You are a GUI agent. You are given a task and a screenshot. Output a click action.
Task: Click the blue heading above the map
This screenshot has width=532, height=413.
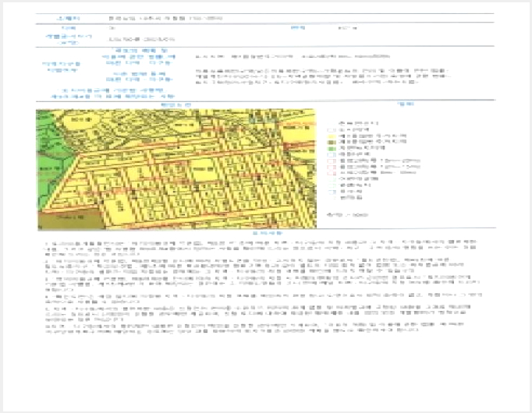176,105
